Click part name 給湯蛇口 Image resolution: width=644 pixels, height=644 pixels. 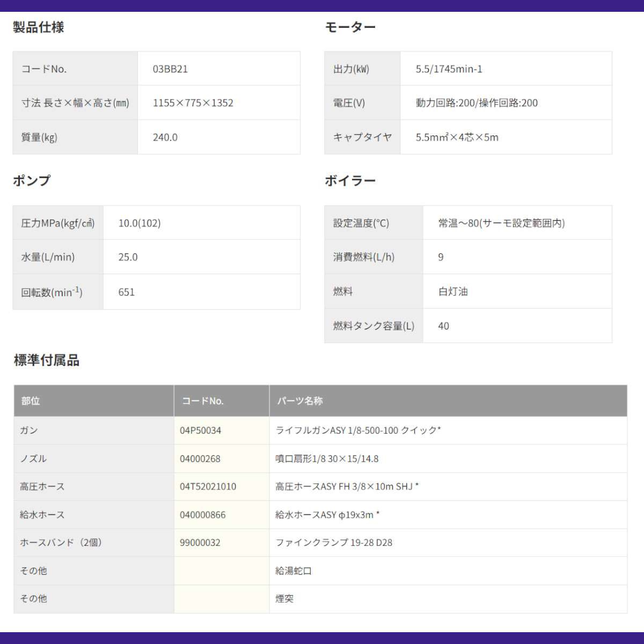tap(294, 571)
